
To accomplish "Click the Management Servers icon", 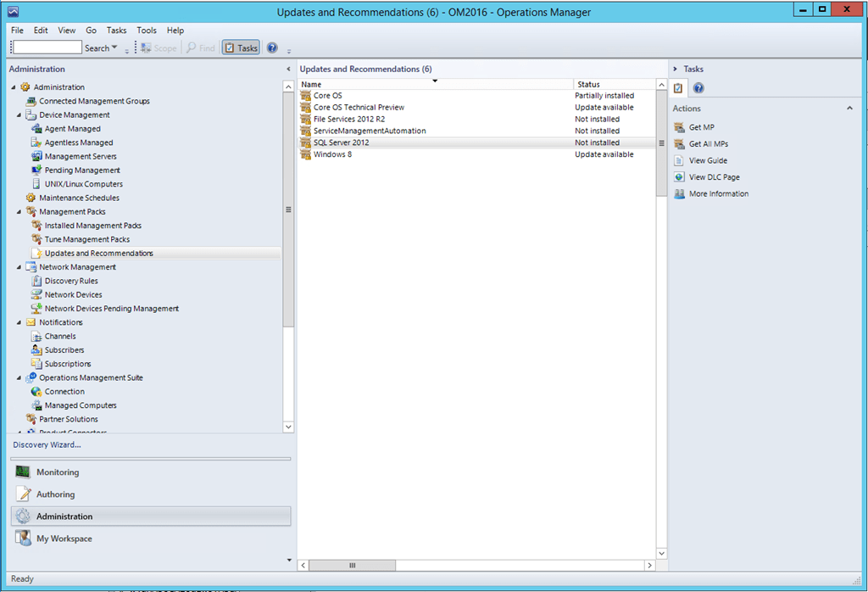I will (x=36, y=156).
